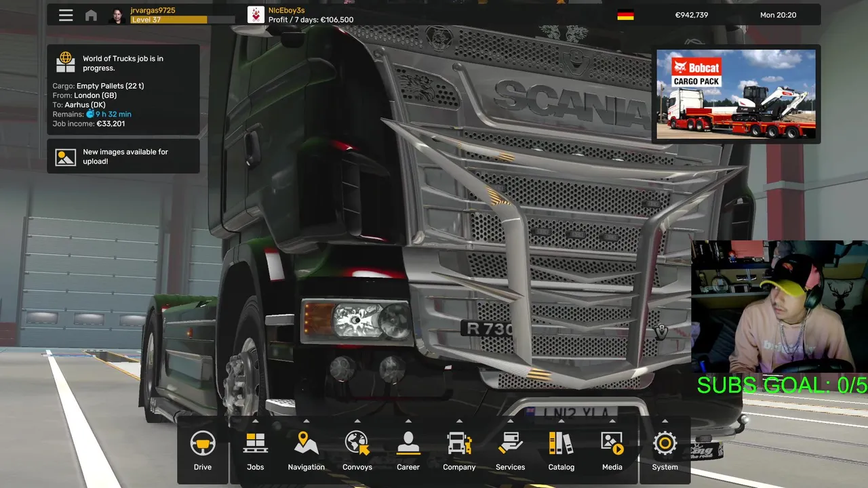Open New images available for upload notice
The image size is (868, 488).
point(123,157)
